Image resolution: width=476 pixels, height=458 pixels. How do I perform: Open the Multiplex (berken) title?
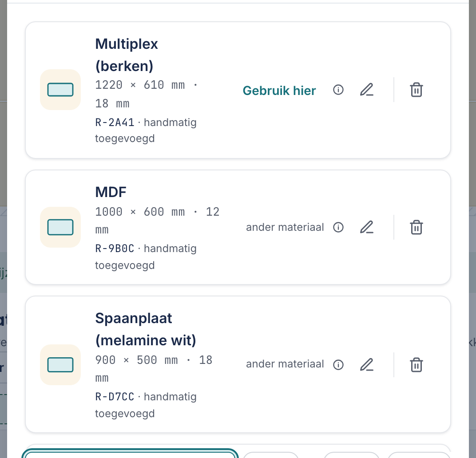point(127,55)
